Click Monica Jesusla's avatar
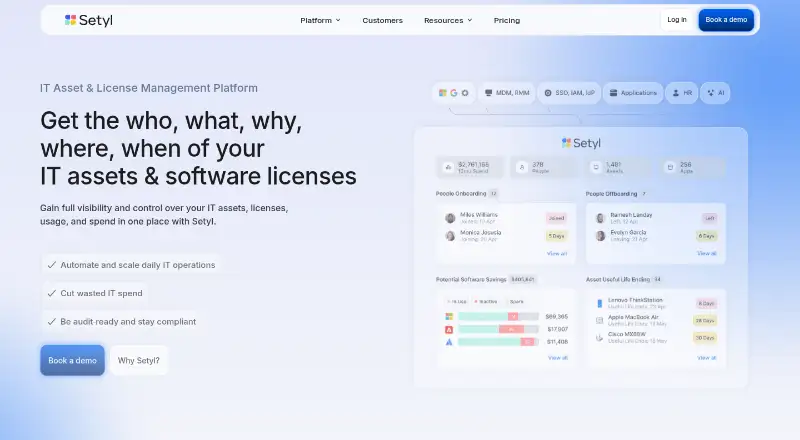Viewport: 800px width, 440px height. 450,236
